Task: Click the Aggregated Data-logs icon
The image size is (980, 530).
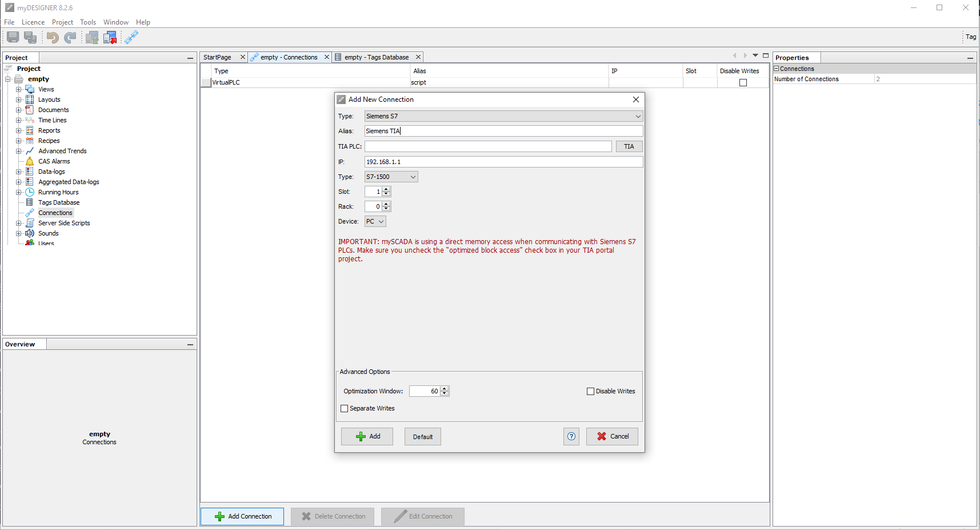Action: (x=30, y=182)
